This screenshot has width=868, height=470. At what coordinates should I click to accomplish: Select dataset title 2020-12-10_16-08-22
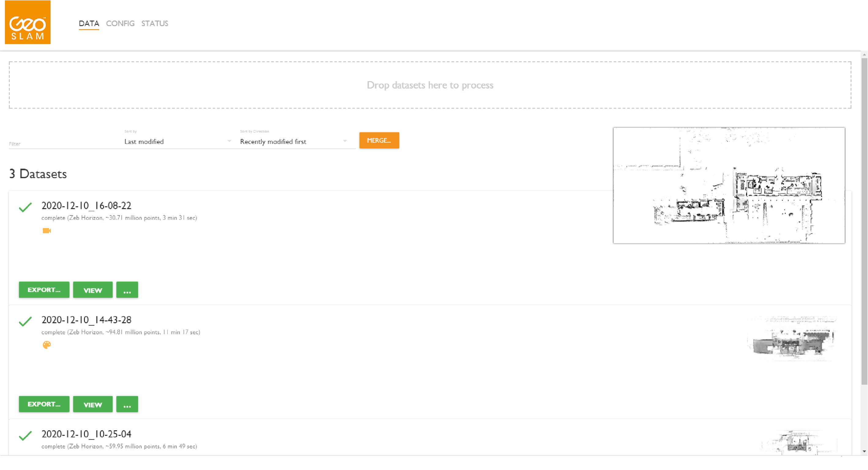click(86, 206)
